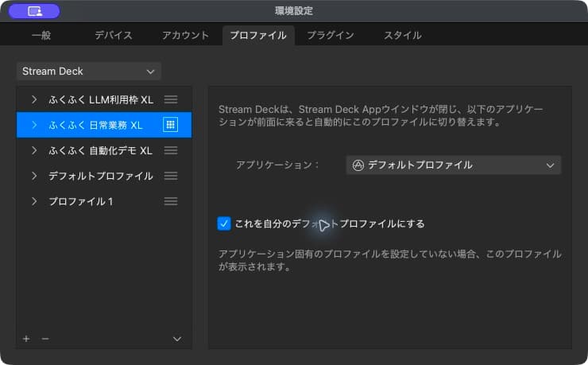Select the プロファイル 1 list entry

pos(104,201)
